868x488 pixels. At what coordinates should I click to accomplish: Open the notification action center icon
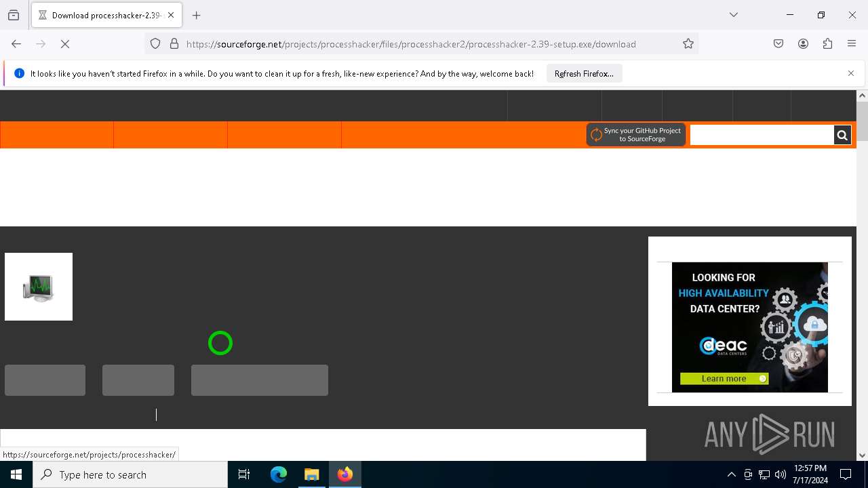pos(846,474)
